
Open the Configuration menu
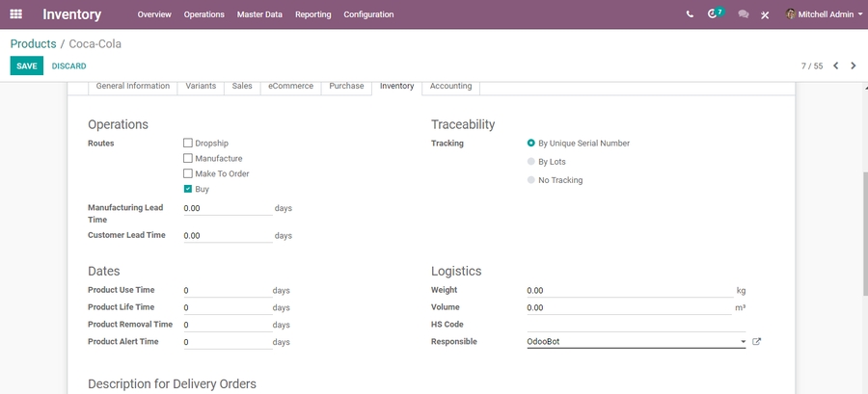coord(368,14)
